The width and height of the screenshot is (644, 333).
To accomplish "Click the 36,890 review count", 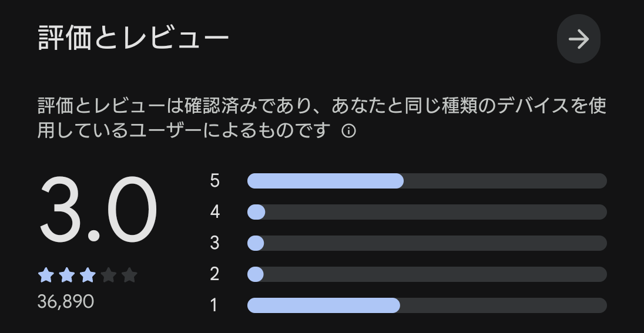I will click(66, 302).
